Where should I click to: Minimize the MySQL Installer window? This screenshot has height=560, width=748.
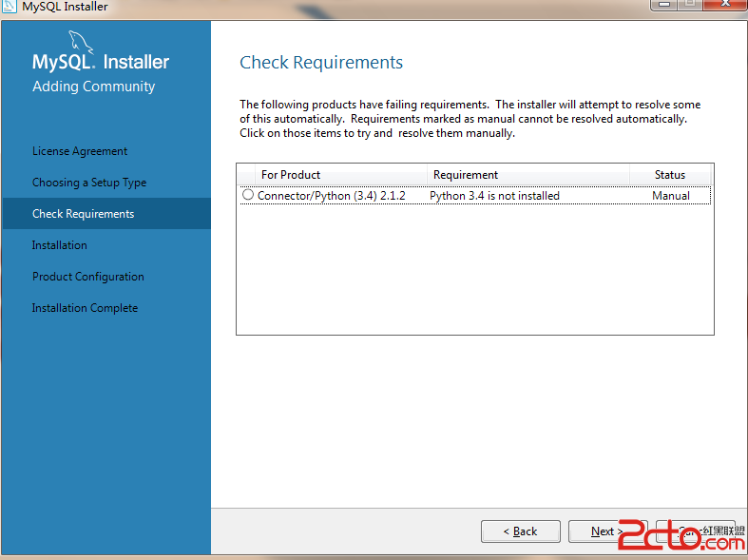pos(664,5)
